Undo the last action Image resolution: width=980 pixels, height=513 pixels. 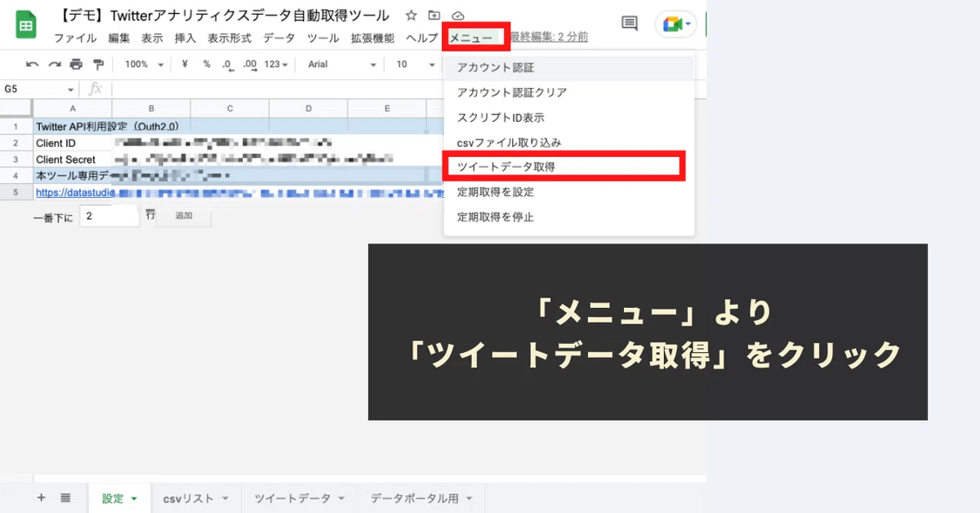(32, 65)
